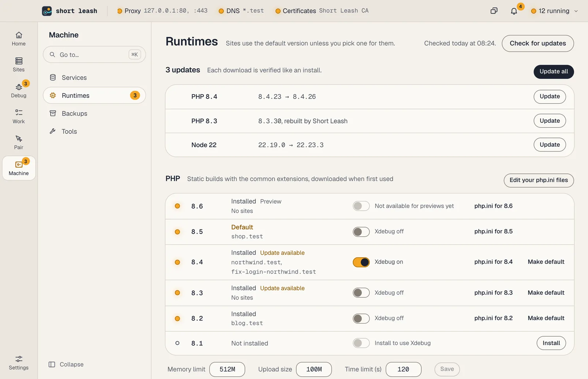Turn off Xdebug for PHP 8.4
The height and width of the screenshot is (379, 588).
361,262
